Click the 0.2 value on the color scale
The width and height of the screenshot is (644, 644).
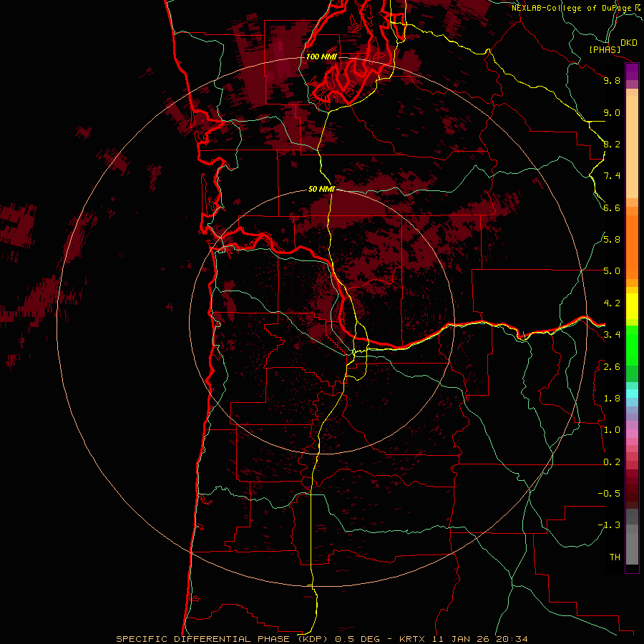612,462
